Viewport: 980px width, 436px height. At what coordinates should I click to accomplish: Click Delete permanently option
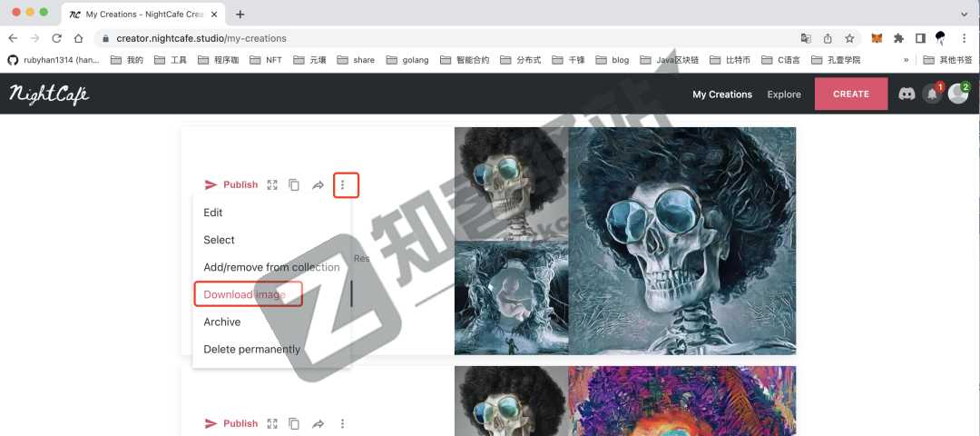coord(251,349)
